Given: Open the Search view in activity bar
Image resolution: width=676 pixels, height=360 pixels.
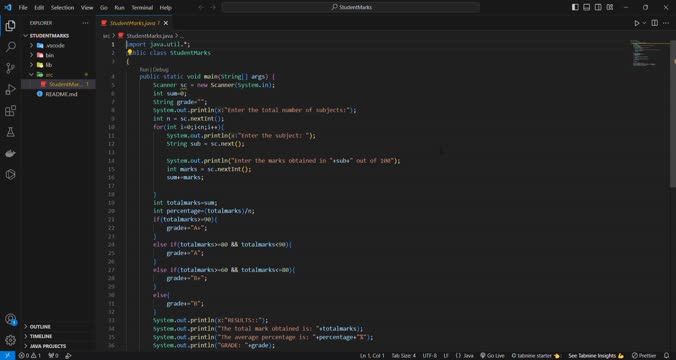Looking at the screenshot, I should coord(10,47).
